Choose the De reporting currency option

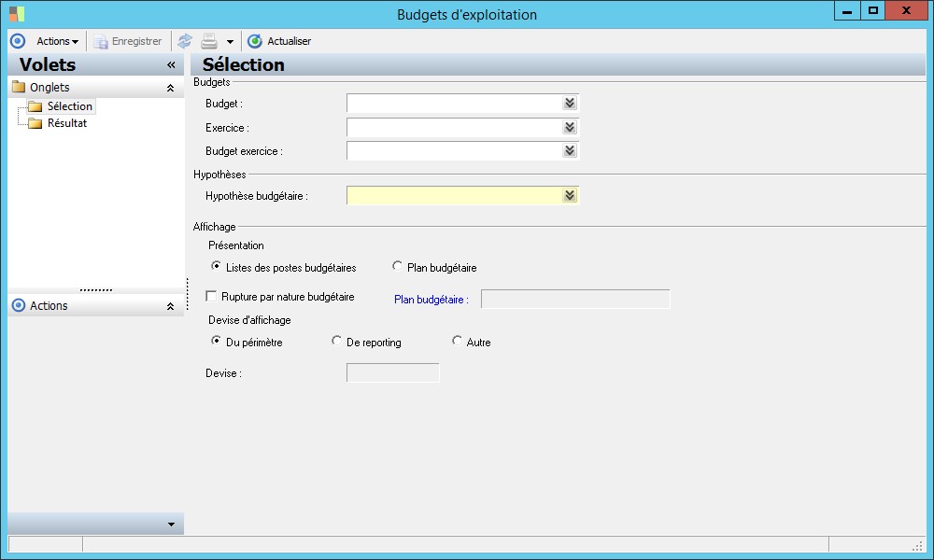click(x=337, y=342)
